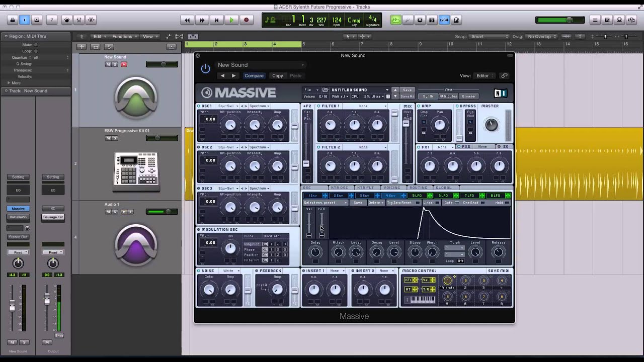The height and width of the screenshot is (362, 644).
Task: Toggle the Replace mode X button
Action: (x=420, y=20)
